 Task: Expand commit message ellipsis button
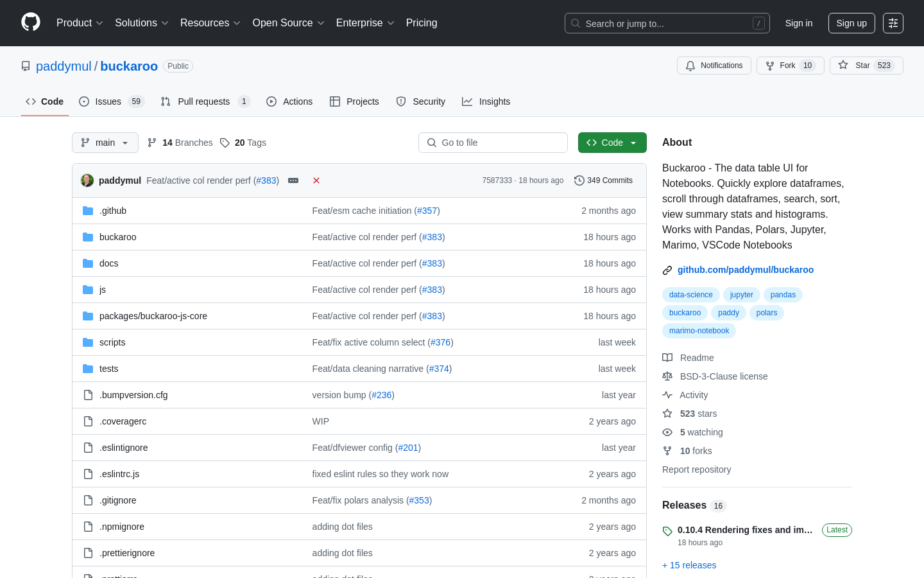point(293,180)
